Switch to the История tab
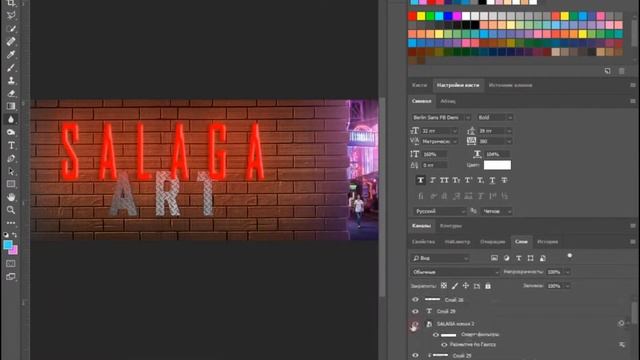 547,242
